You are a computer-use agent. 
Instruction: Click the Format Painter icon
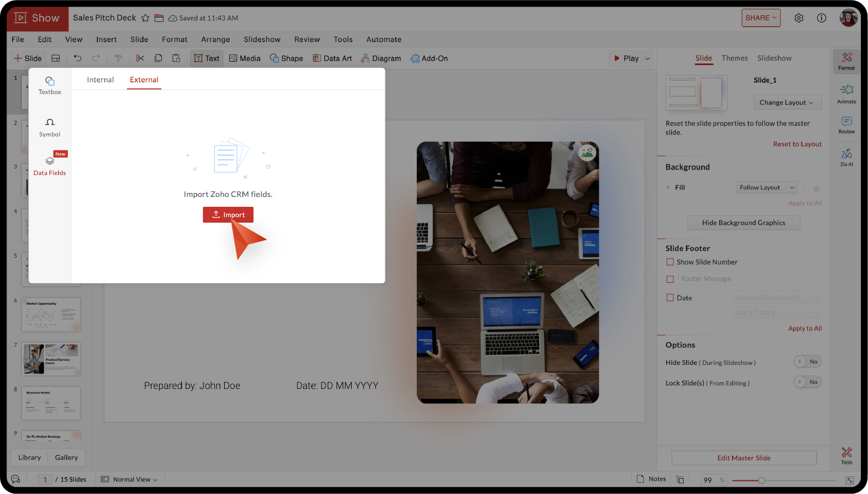pos(118,58)
